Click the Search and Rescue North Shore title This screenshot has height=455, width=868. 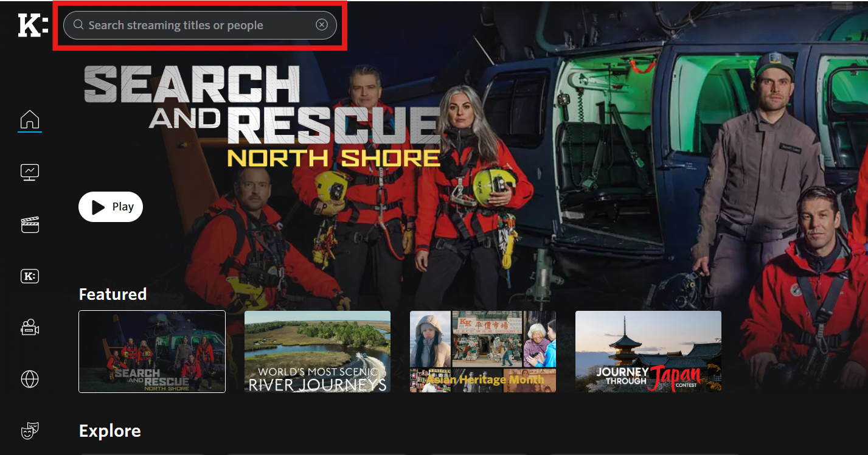262,116
